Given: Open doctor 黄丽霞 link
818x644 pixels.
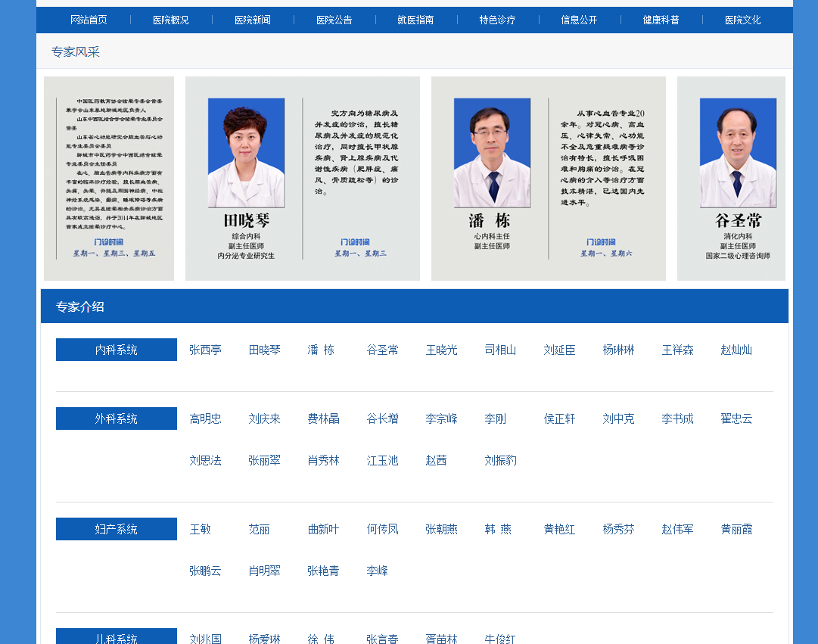Looking at the screenshot, I should [x=736, y=529].
